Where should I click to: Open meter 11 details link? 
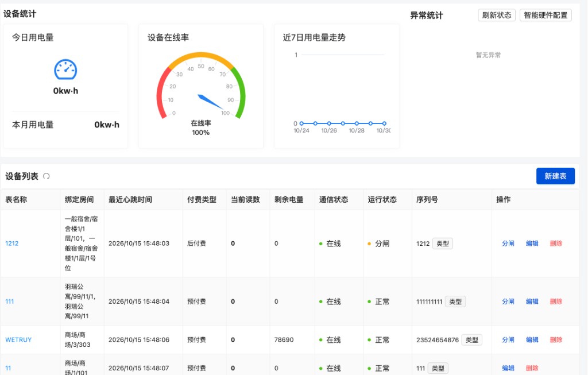tap(8, 368)
